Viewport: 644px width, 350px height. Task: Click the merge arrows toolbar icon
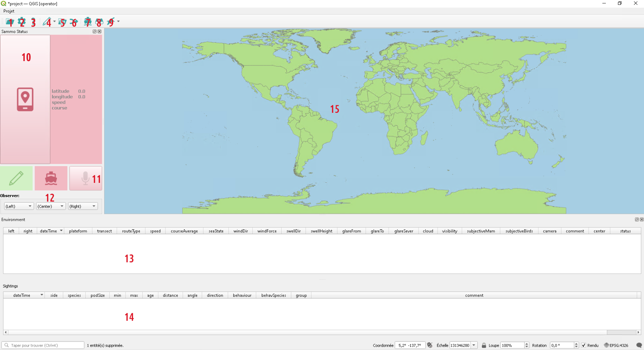tap(73, 22)
